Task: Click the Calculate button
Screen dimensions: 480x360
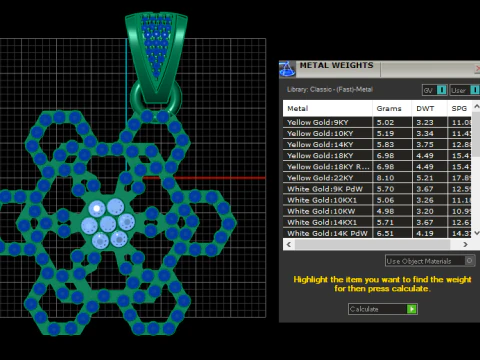Action: tap(383, 309)
